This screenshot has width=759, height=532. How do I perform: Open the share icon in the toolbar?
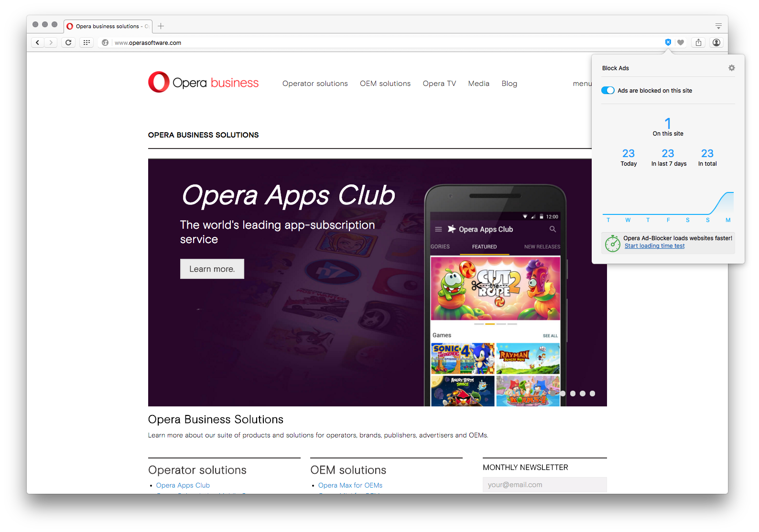click(698, 43)
